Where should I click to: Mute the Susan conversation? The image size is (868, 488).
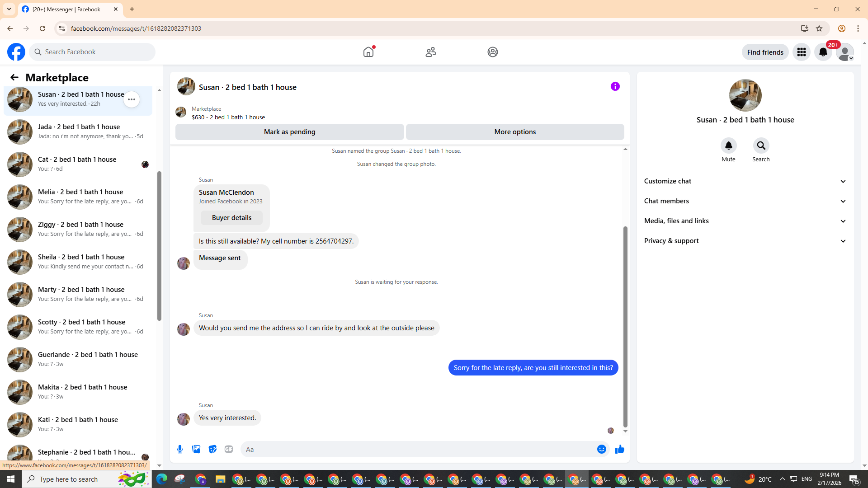(728, 145)
